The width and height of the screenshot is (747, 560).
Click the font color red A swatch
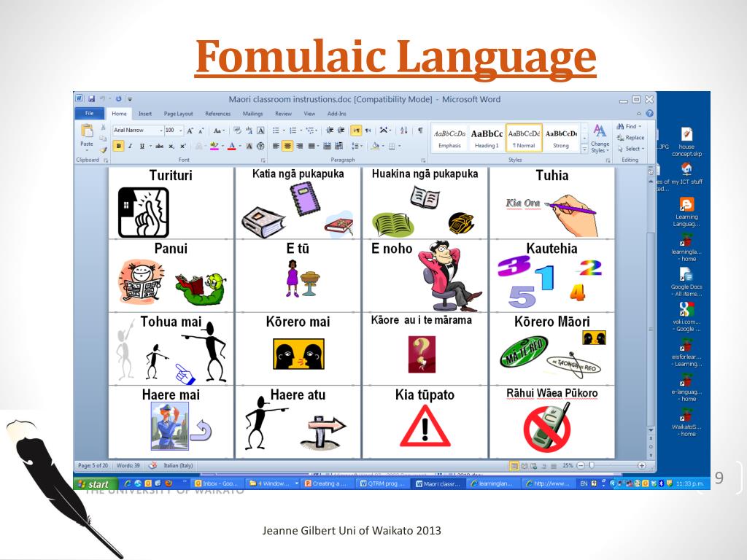pos(231,146)
